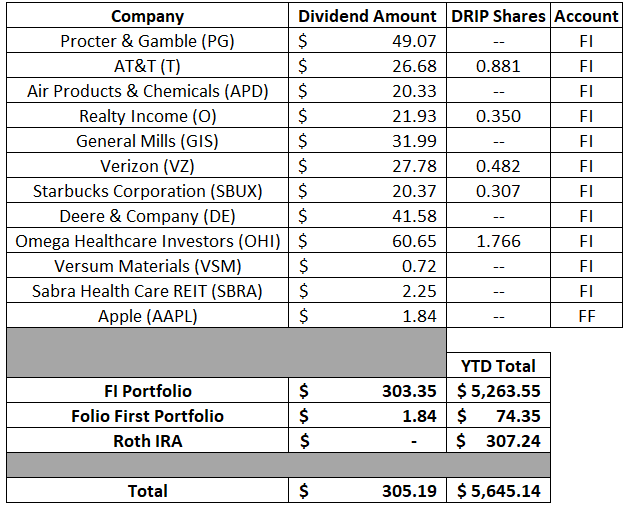Click the FF account cell for Apple

pyautogui.click(x=586, y=316)
